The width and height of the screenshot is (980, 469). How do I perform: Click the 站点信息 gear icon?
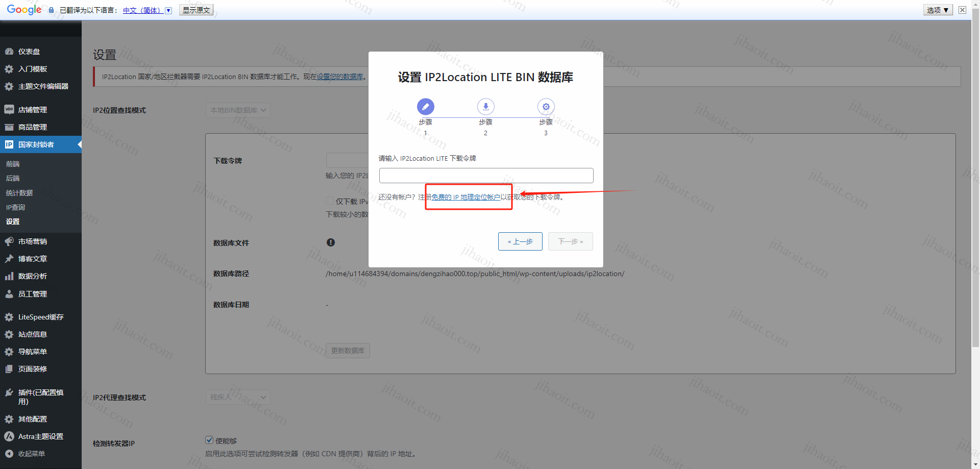pos(9,334)
